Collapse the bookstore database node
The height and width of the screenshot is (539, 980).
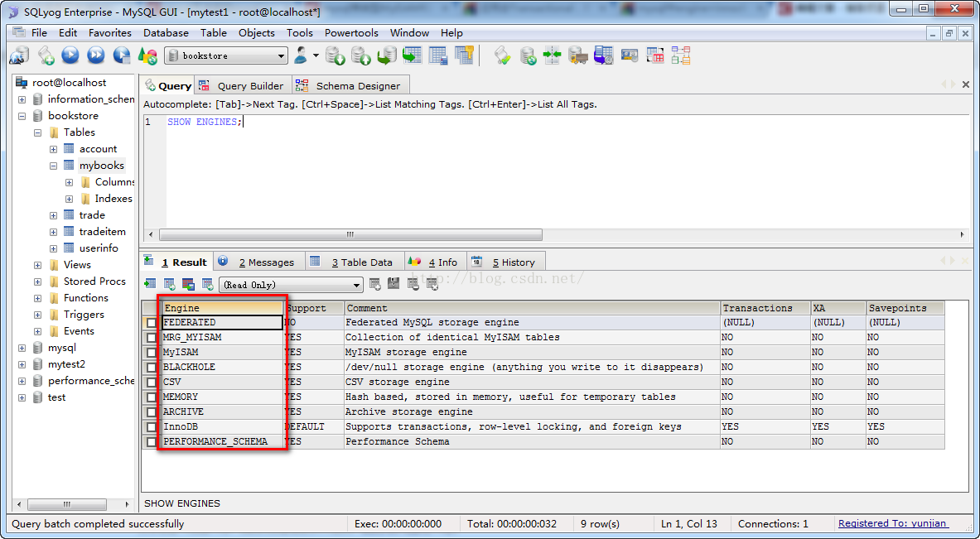[22, 116]
